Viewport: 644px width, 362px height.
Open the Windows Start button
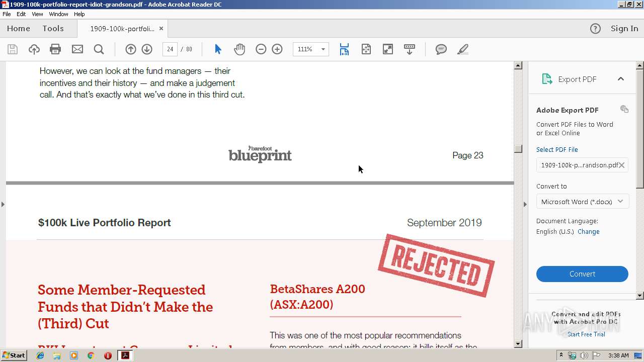click(14, 355)
